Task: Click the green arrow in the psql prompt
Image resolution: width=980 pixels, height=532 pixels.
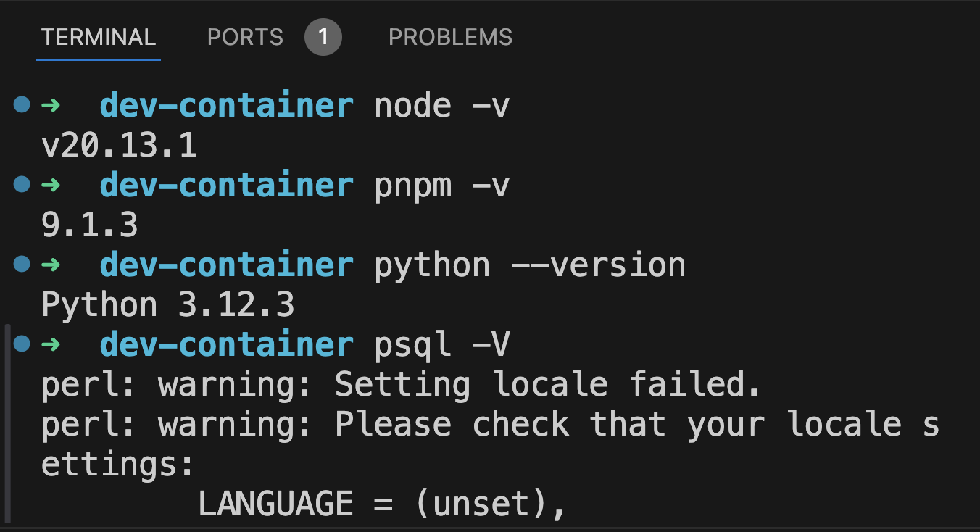Action: pyautogui.click(x=52, y=344)
